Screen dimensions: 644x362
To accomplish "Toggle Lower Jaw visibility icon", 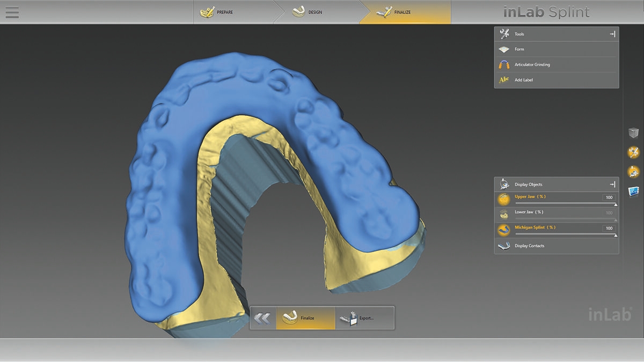I will click(x=504, y=215).
